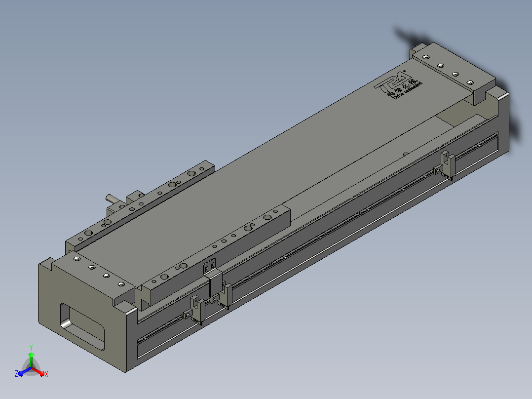
Task: Pick the photoelectric sensor nearest the front end
Action: coord(197,310)
